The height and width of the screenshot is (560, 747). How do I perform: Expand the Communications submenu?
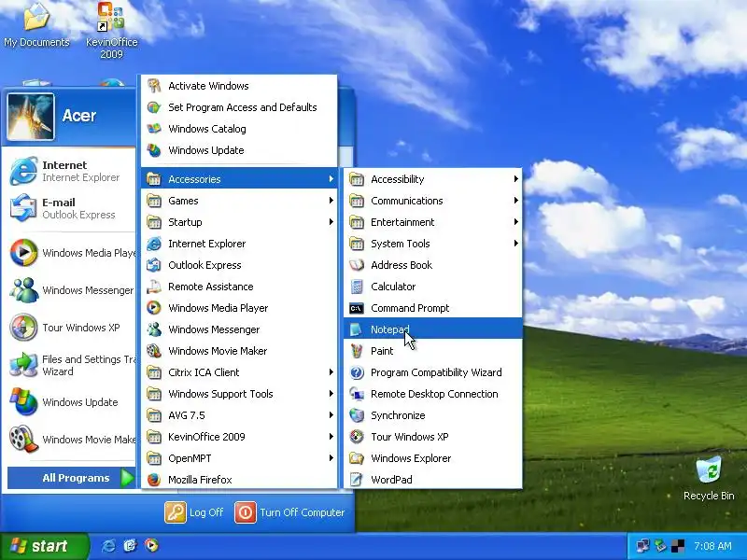[x=432, y=201]
